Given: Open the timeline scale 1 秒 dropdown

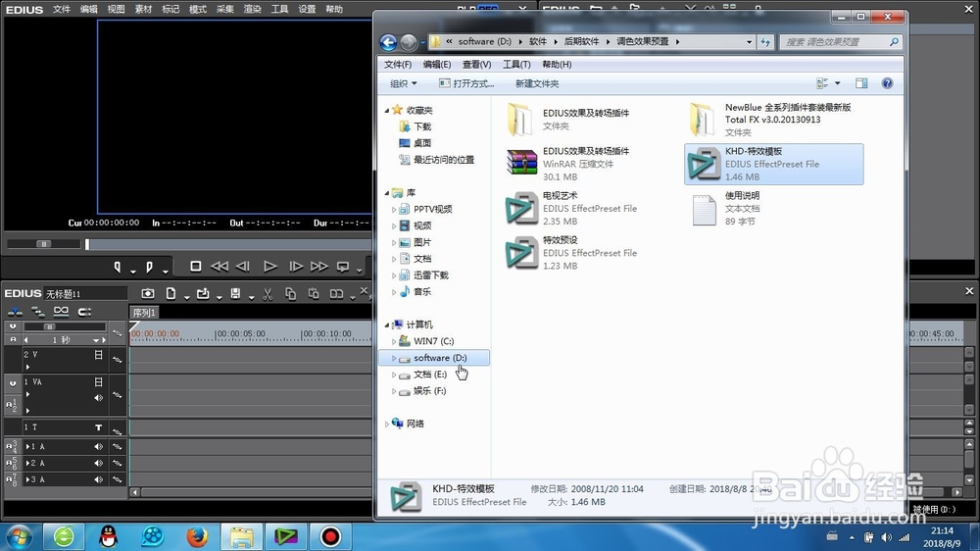Looking at the screenshot, I should 96,340.
